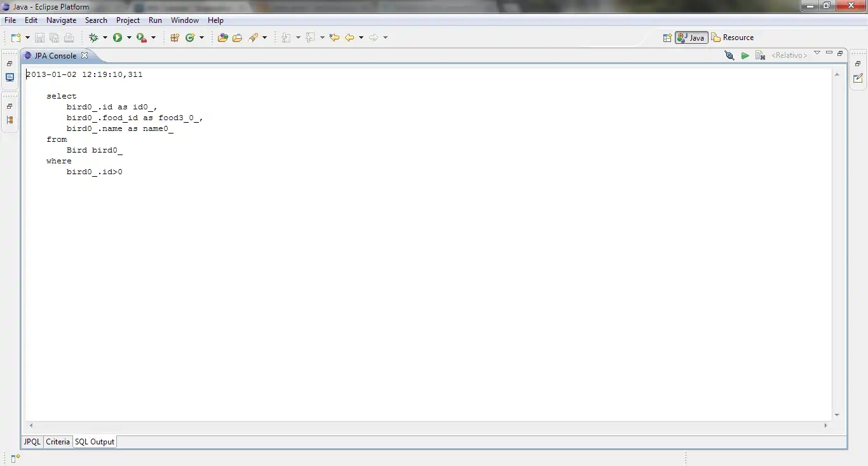Run query with the JPA Console green arrow
The width and height of the screenshot is (868, 466).
point(745,56)
